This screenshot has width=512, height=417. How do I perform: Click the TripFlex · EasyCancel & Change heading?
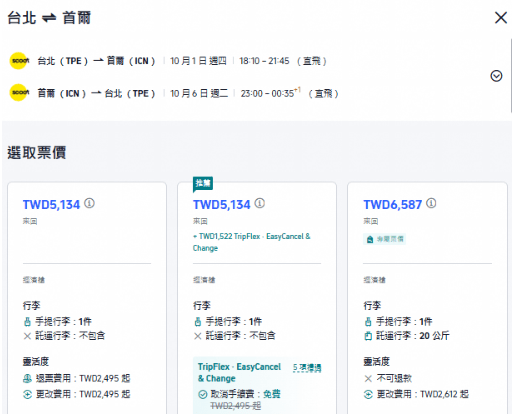pos(239,373)
